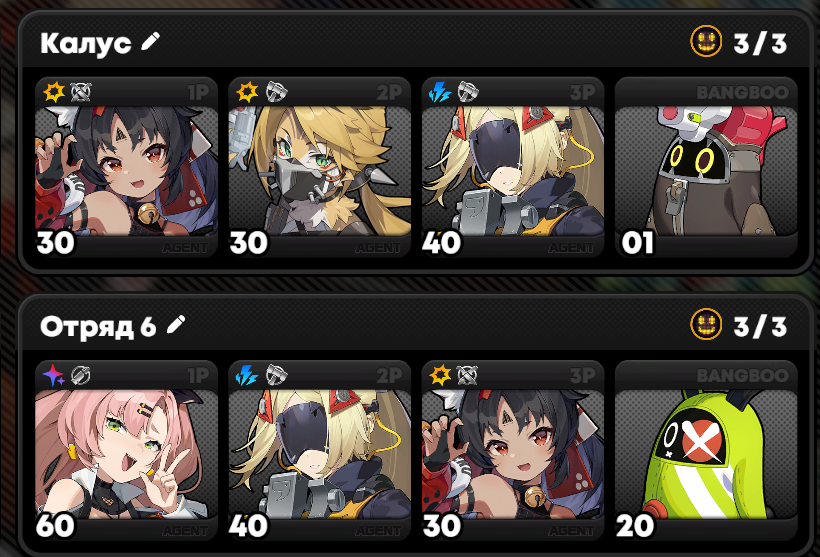Select the level 30 agent in Отряд 6 3P
The image size is (820, 557).
513,450
